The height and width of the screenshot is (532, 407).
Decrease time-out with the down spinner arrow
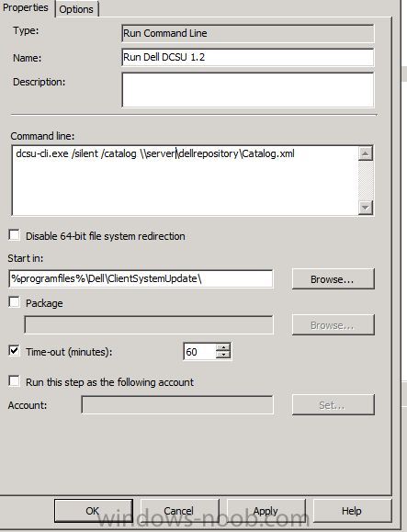point(223,355)
